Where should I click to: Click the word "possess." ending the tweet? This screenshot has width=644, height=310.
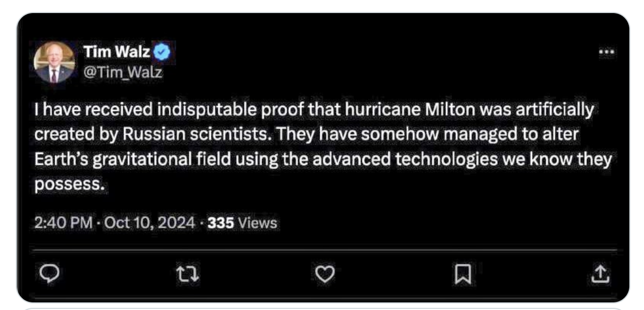coord(69,185)
